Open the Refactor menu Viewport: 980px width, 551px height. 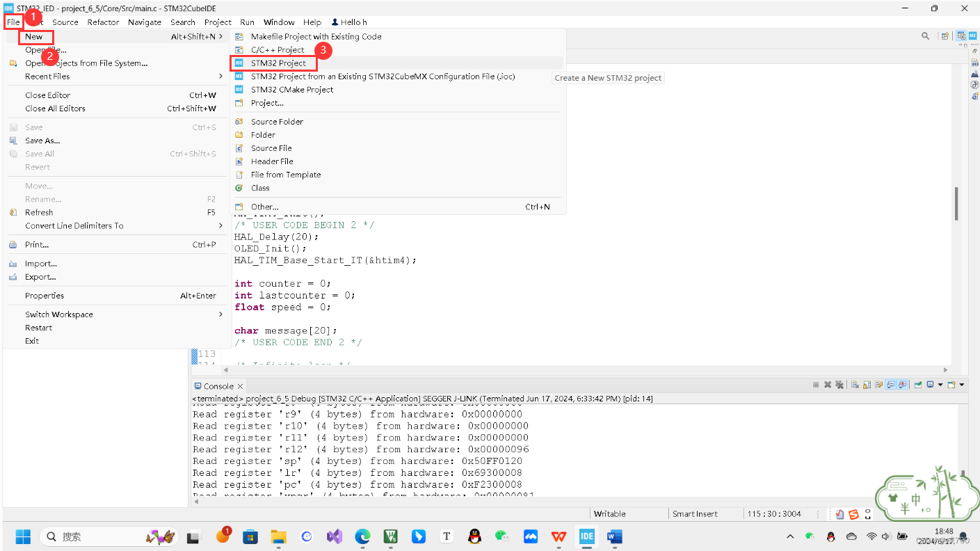[x=103, y=22]
